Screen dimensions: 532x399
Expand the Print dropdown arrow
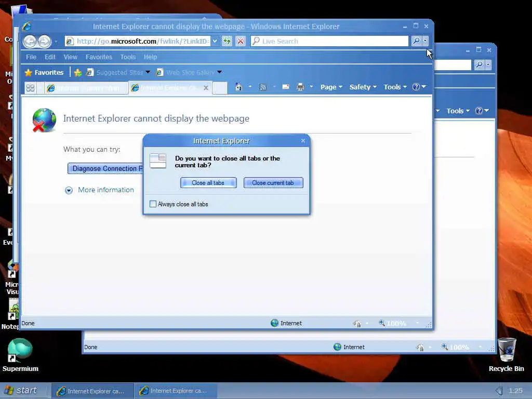[311, 87]
